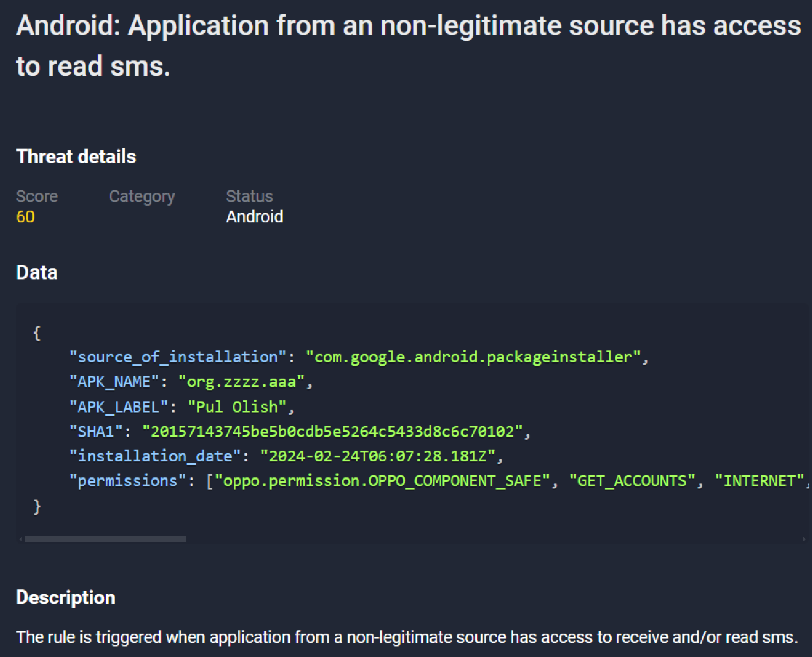
Task: Select the score value 60
Action: [x=25, y=217]
